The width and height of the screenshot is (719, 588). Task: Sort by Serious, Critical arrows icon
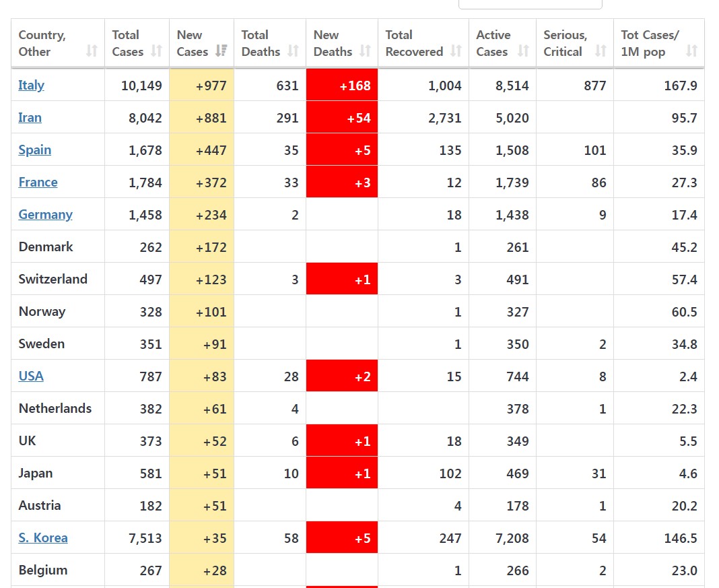click(x=601, y=51)
